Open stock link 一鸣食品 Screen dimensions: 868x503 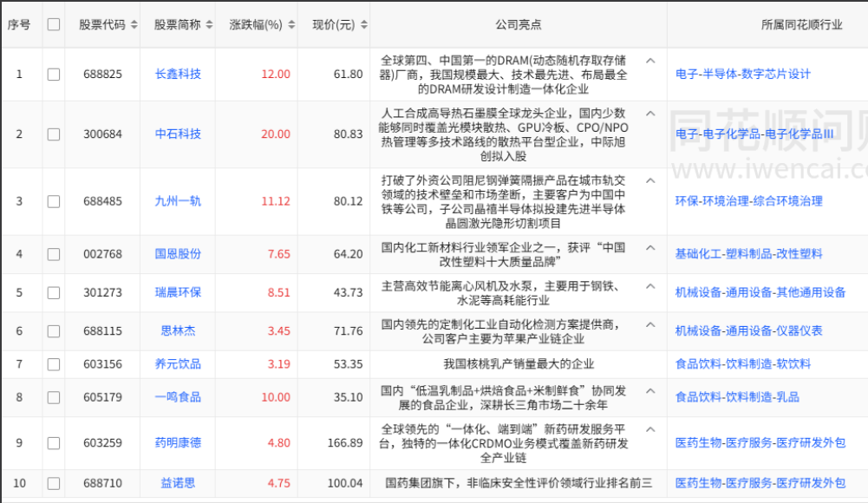[x=178, y=397]
